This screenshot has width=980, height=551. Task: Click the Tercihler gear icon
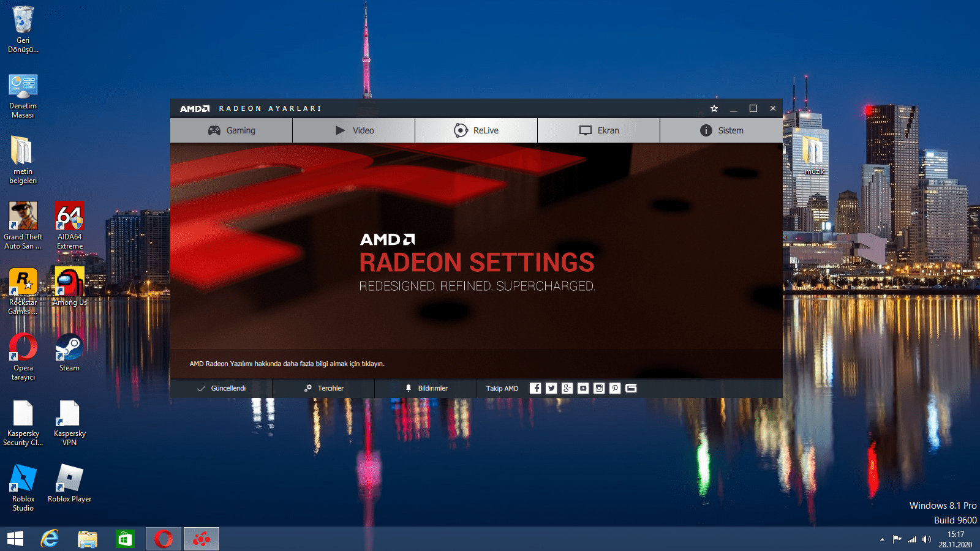pyautogui.click(x=324, y=388)
